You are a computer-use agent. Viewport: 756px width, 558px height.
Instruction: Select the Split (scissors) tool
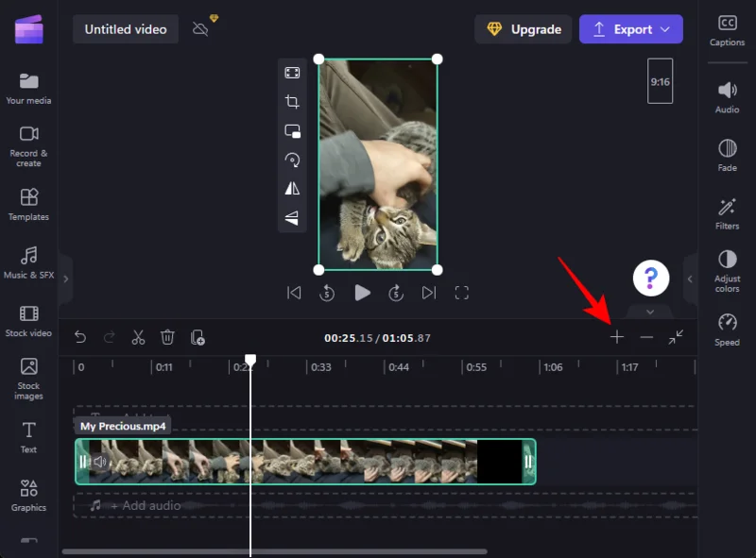[x=138, y=337]
